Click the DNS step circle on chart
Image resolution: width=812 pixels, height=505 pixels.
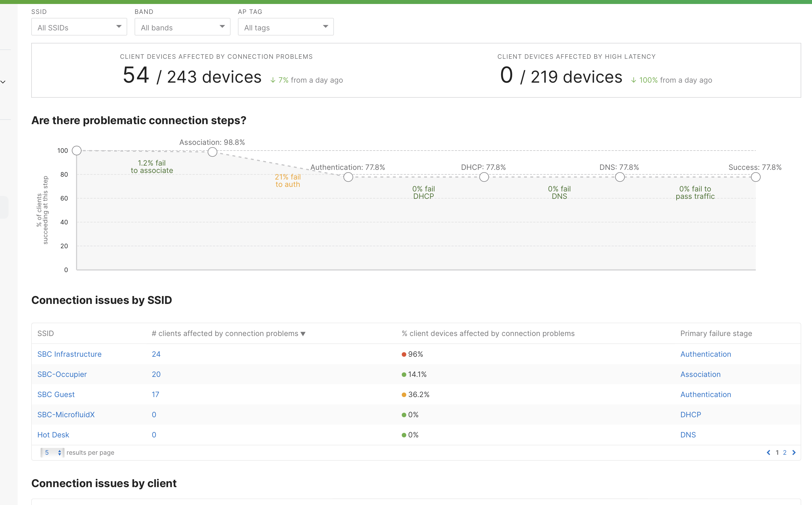click(620, 177)
